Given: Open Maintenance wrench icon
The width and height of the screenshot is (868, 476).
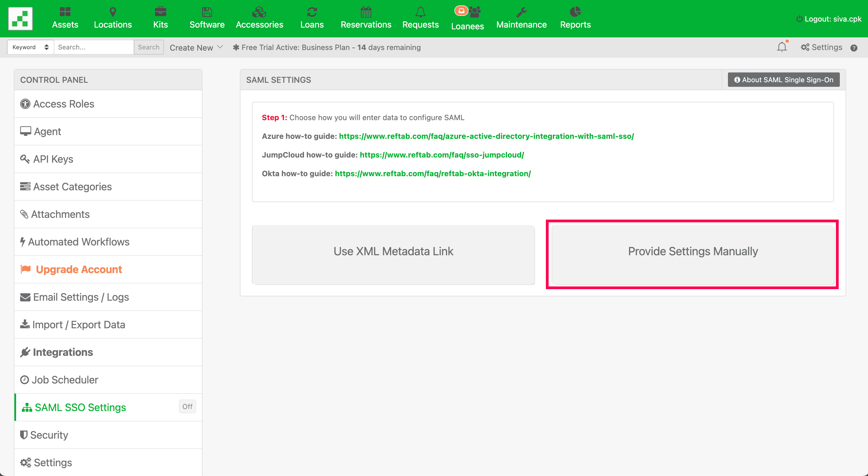Looking at the screenshot, I should tap(521, 12).
